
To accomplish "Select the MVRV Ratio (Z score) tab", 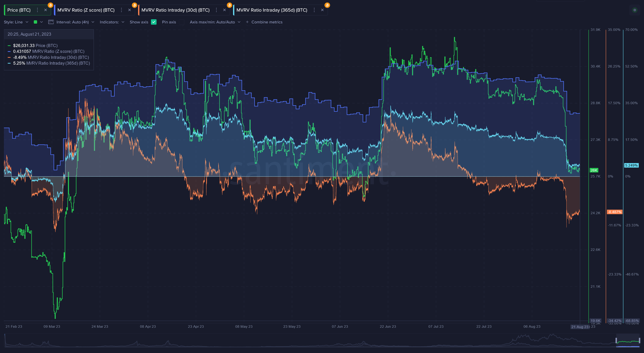I will (86, 10).
